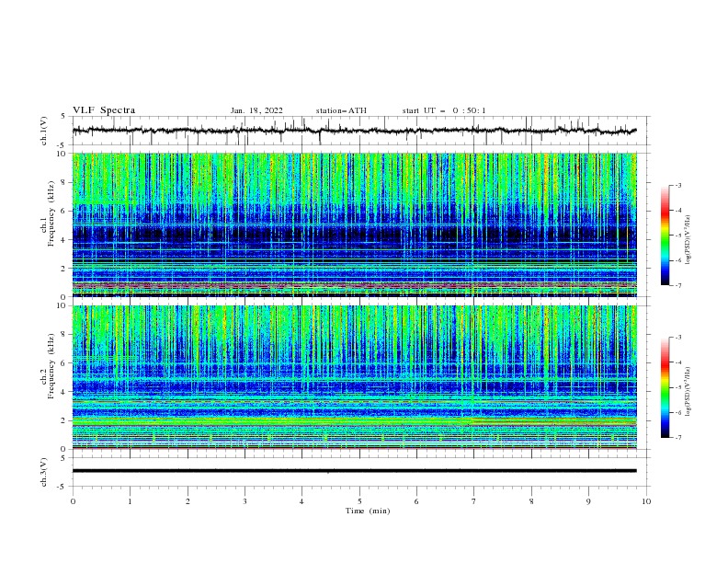
Task: Click the ch.3 voltage waveform trace
Action: tap(354, 471)
